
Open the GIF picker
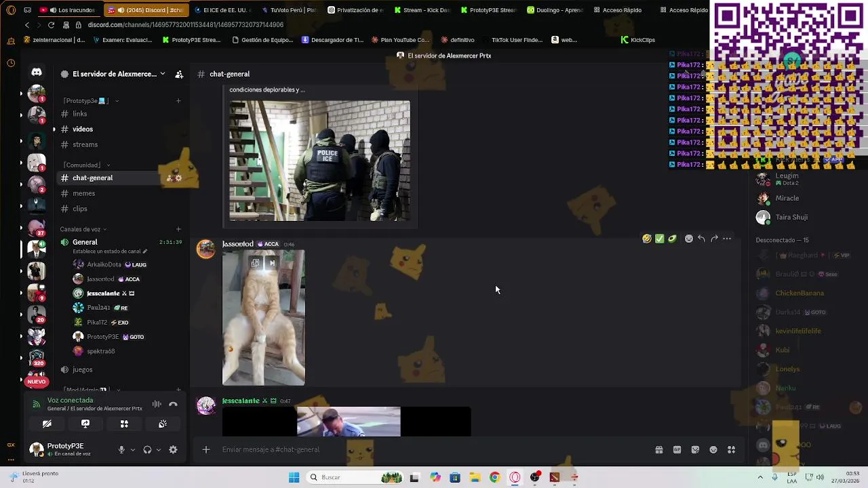(677, 449)
